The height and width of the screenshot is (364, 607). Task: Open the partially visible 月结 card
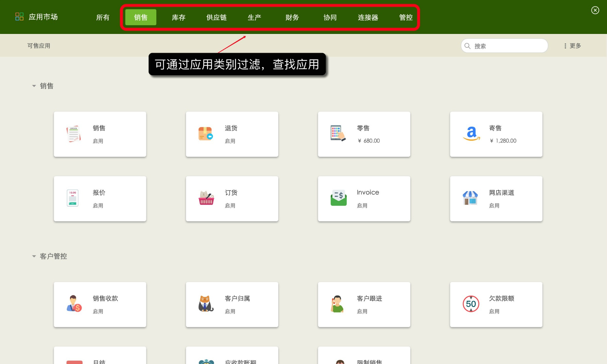tap(100, 355)
